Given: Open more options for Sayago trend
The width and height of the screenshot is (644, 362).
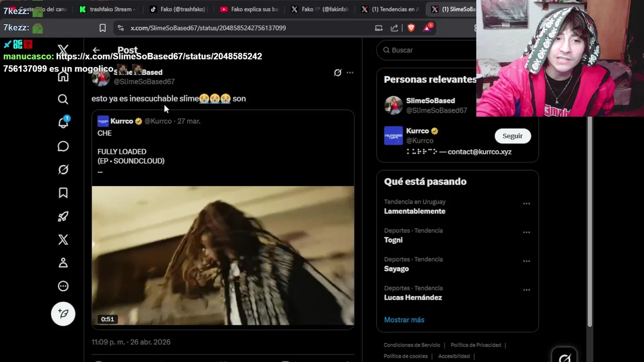Looking at the screenshot, I should pyautogui.click(x=526, y=261).
